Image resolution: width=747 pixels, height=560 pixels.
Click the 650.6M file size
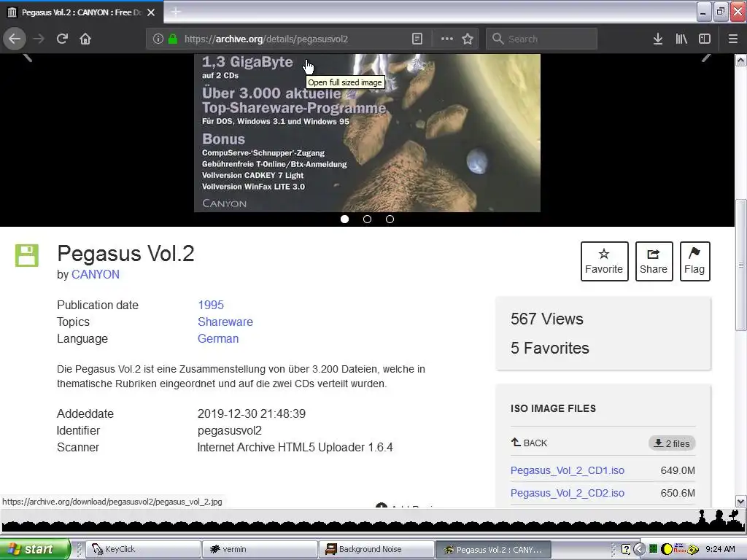tap(678, 493)
